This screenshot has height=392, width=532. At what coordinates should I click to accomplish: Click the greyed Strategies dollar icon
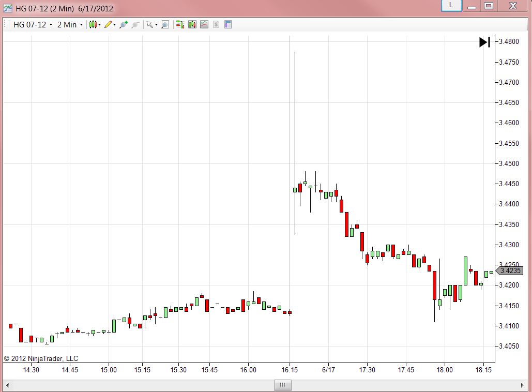216,24
